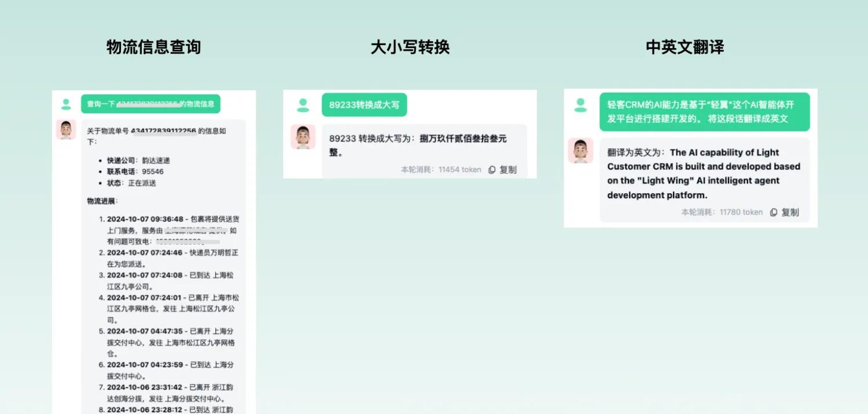Click the green logistics query message bubble
Screen dimensions: 868x414
[150, 104]
